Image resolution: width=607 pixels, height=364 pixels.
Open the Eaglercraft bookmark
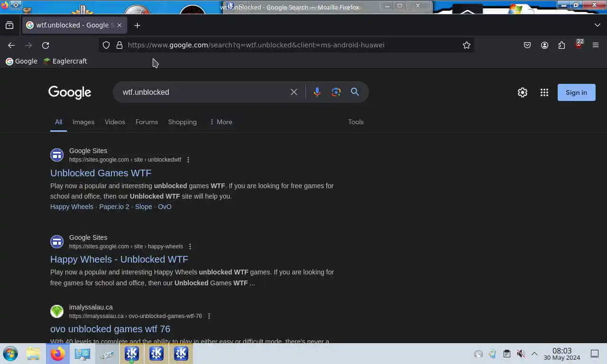65,61
